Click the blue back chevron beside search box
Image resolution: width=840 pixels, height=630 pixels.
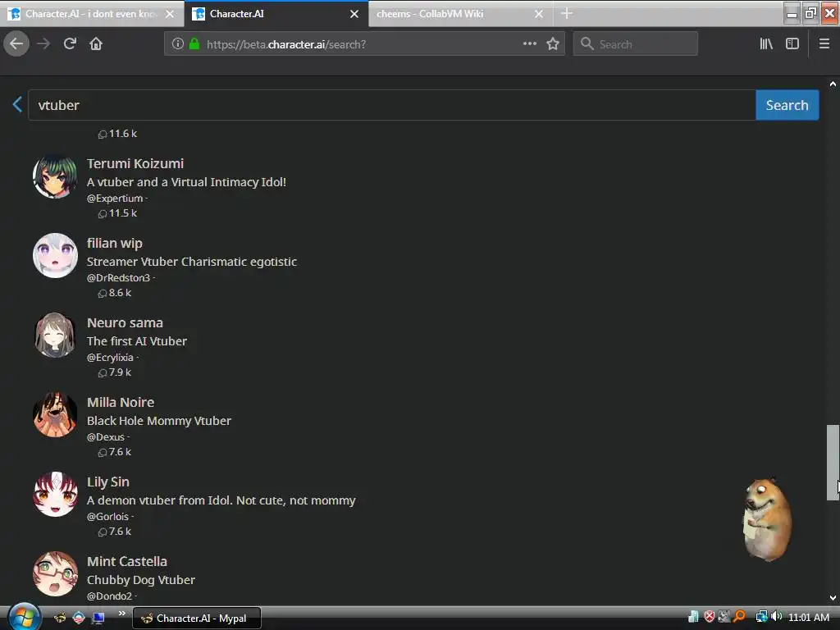coord(17,104)
